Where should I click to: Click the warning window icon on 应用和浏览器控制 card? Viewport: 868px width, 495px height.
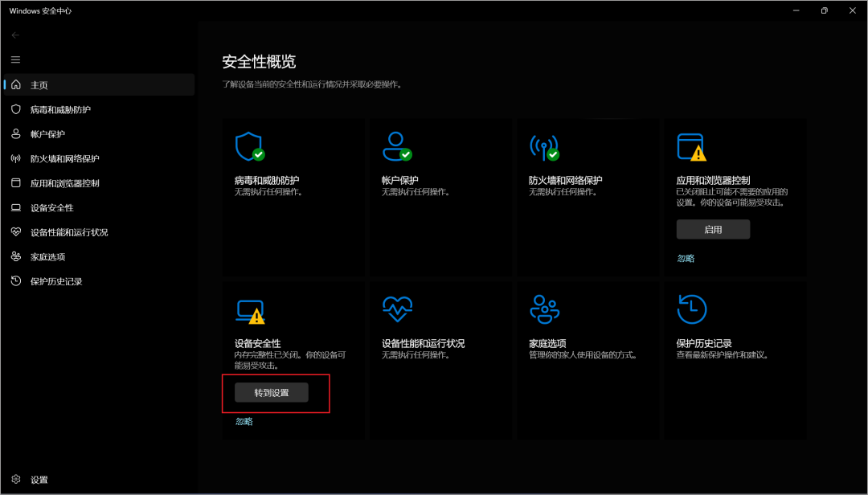coord(691,147)
